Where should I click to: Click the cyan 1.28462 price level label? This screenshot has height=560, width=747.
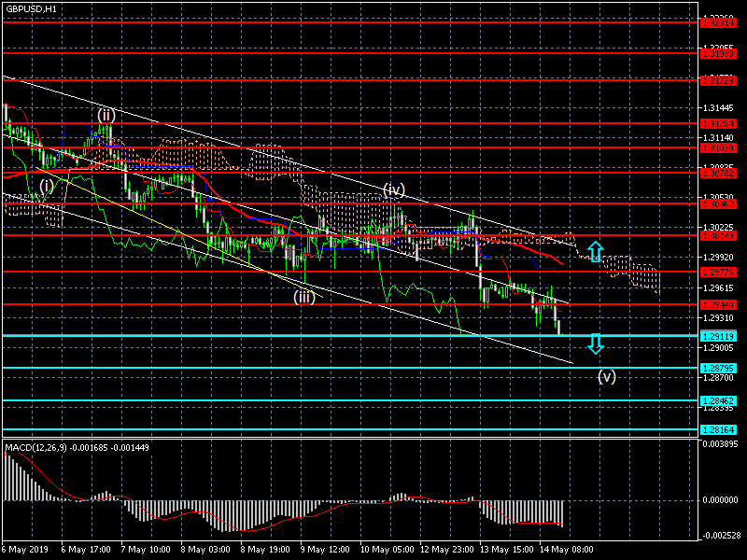point(718,401)
